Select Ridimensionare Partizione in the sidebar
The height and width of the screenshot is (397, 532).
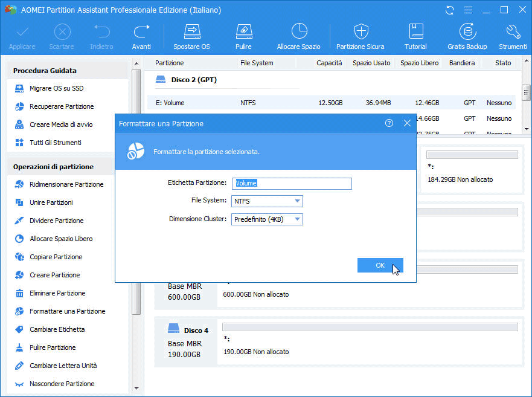tap(66, 184)
